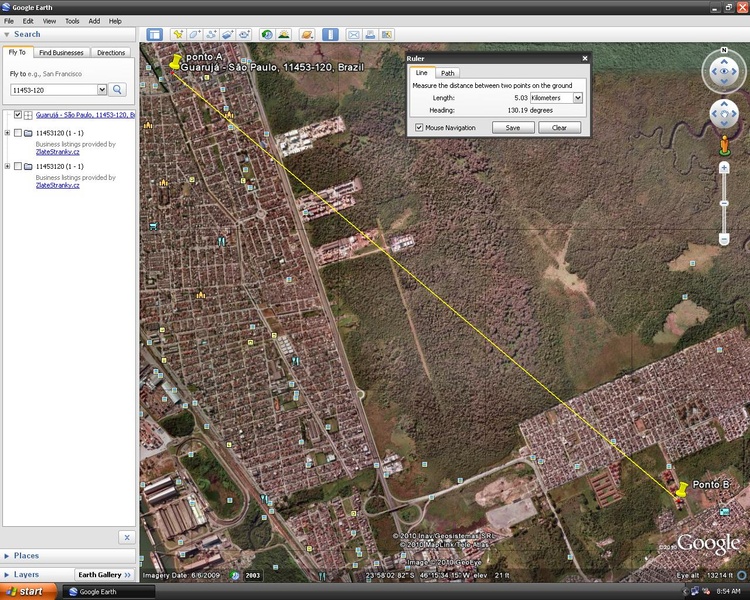Zoom out with the minus button
Screen dimensions: 750x600
pos(724,239)
